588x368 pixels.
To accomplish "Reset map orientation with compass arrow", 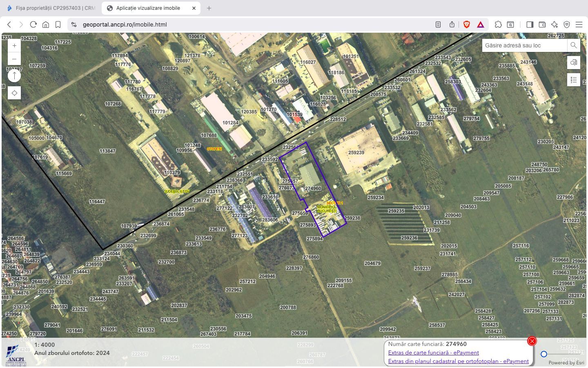I will [x=14, y=76].
